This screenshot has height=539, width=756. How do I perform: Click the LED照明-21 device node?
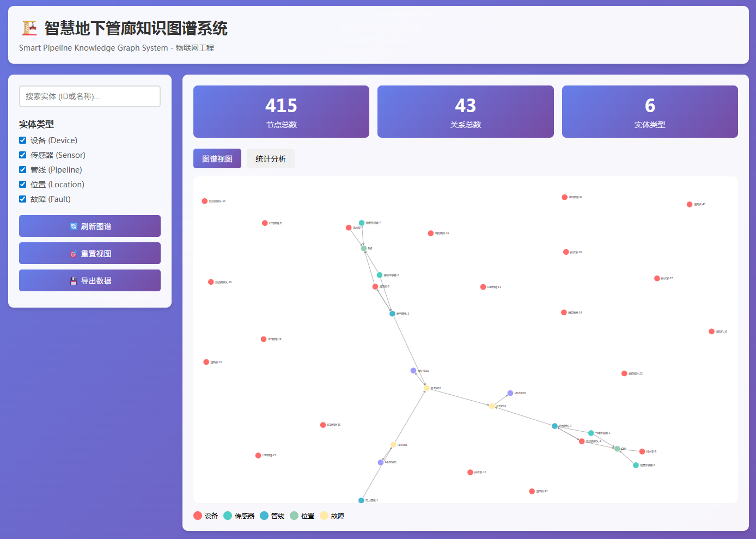click(265, 223)
